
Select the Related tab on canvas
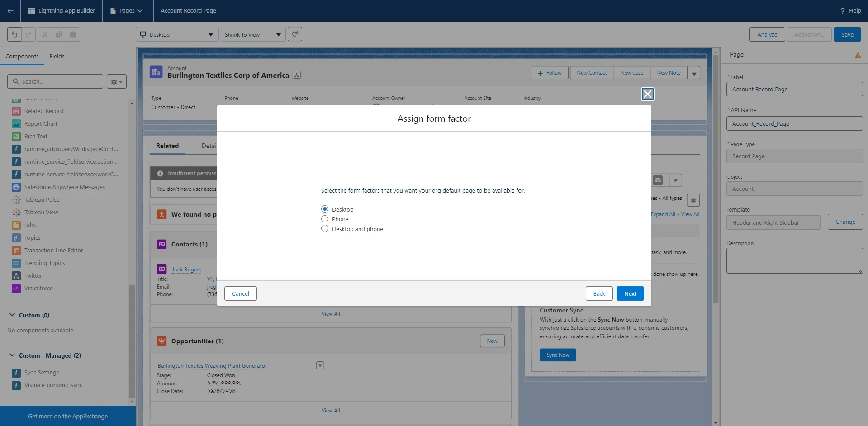pos(167,146)
